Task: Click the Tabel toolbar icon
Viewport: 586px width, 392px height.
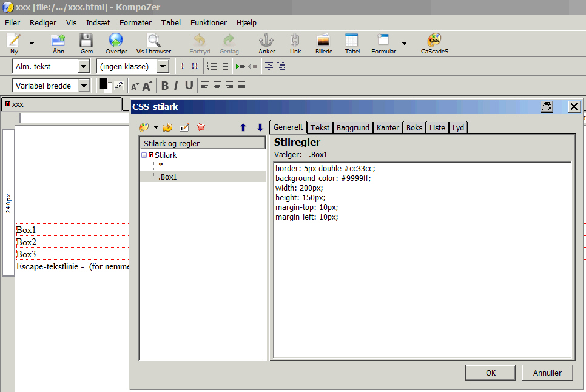Action: click(x=352, y=41)
